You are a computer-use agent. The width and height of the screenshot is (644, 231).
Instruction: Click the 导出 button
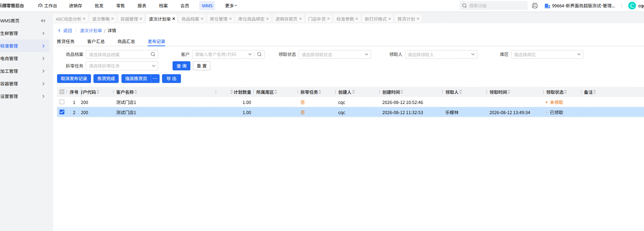point(171,78)
